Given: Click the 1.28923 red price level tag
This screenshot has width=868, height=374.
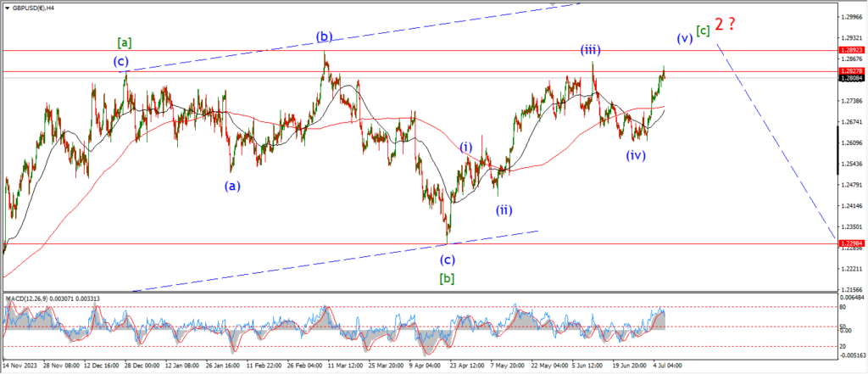Looking at the screenshot, I should (852, 51).
